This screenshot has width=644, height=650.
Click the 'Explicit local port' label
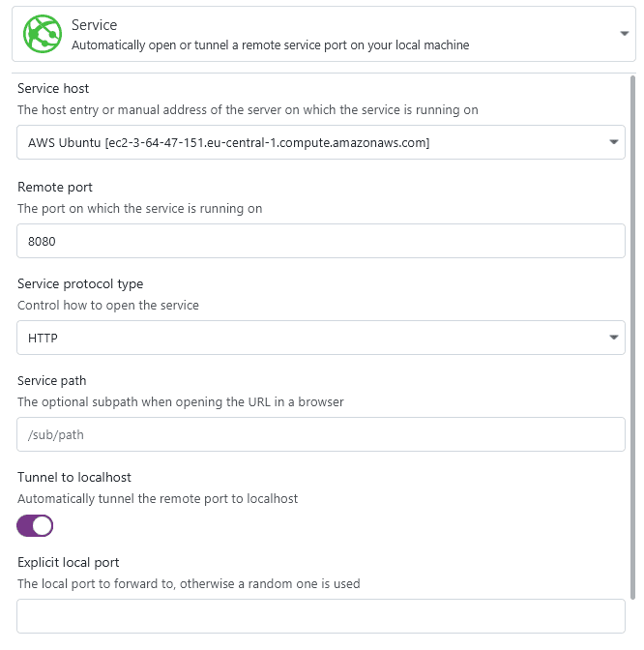point(69,562)
